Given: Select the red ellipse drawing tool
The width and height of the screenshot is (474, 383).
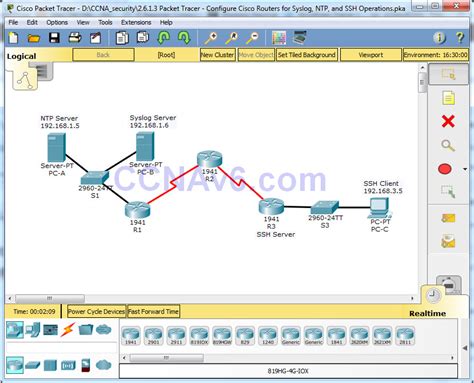Looking at the screenshot, I should (x=445, y=169).
